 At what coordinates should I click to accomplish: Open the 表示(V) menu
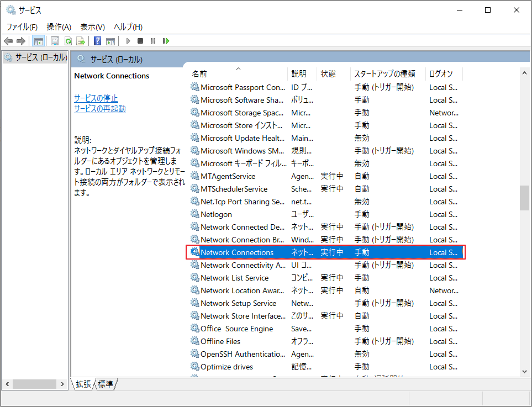[92, 27]
